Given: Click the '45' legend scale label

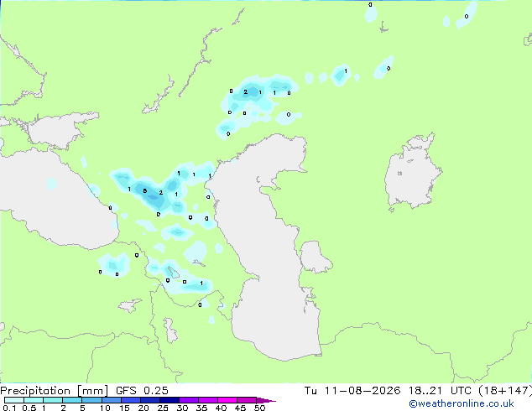Looking at the screenshot, I should [240, 408].
